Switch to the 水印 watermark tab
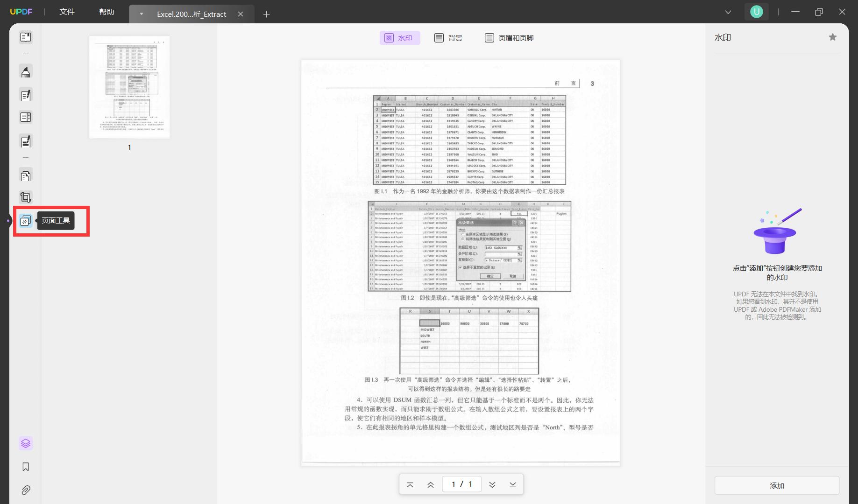Image resolution: width=858 pixels, height=504 pixels. pos(400,38)
